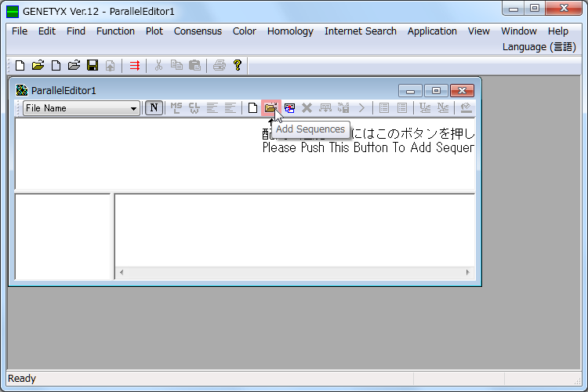This screenshot has width=588, height=392.
Task: Click the second blank page icon in main toolbar
Action: (x=56, y=66)
